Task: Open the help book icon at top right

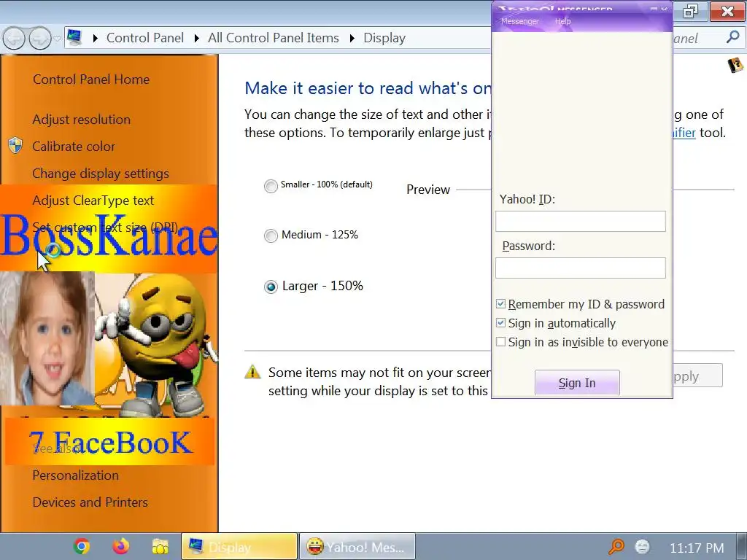Action: 735,65
